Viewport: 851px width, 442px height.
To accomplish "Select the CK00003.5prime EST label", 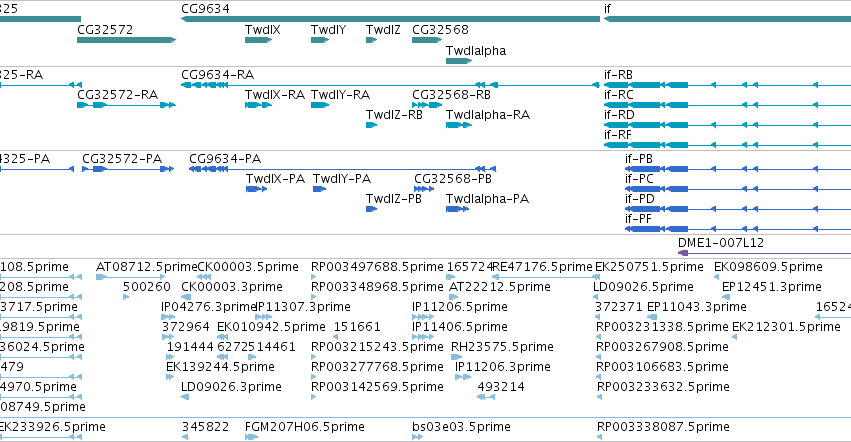I will (248, 267).
